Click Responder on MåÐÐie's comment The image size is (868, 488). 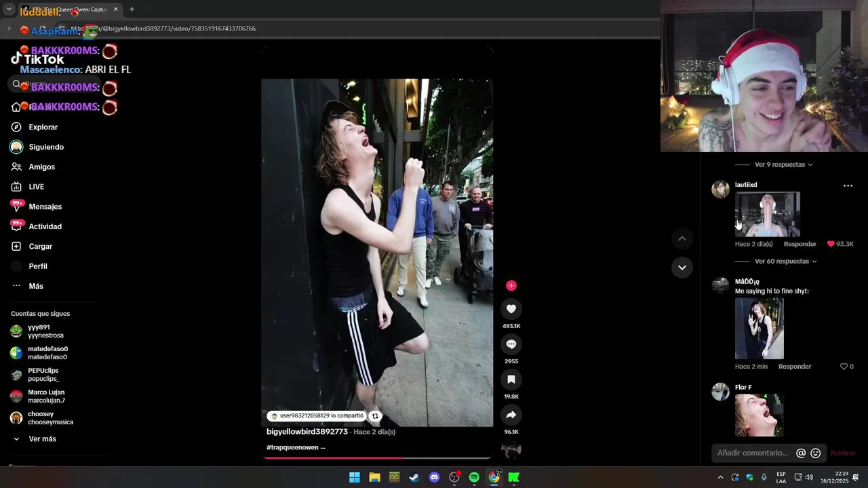(x=795, y=367)
